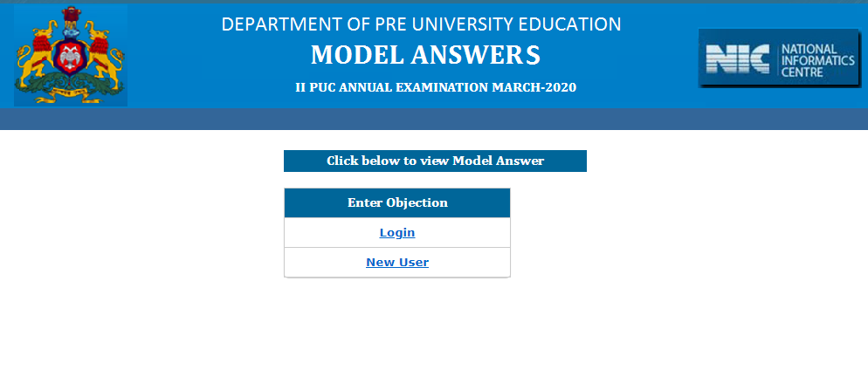The image size is (868, 377).
Task: Click the NIC logo lettering
Action: [738, 60]
